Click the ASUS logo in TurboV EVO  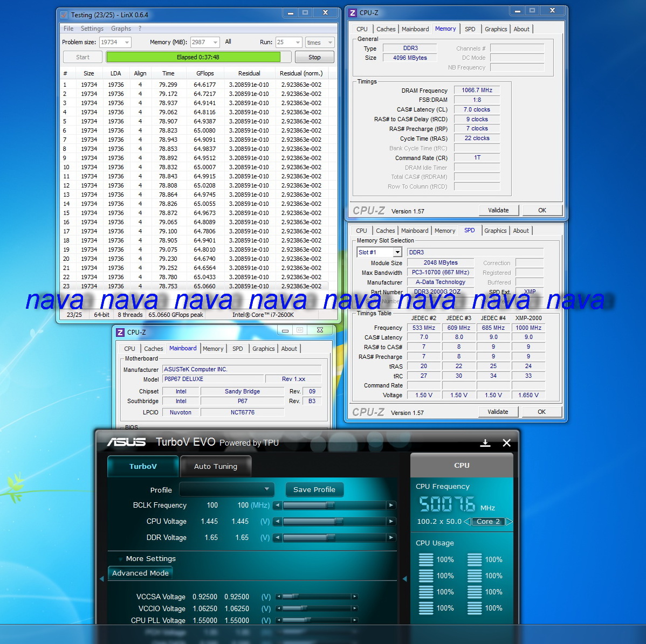pos(127,442)
